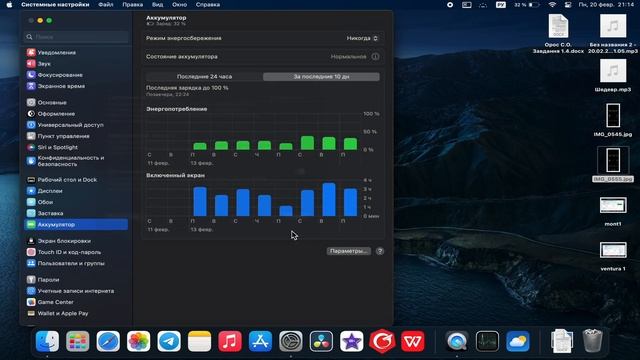
Task: Launch Finder from the Dock
Action: pos(47,341)
